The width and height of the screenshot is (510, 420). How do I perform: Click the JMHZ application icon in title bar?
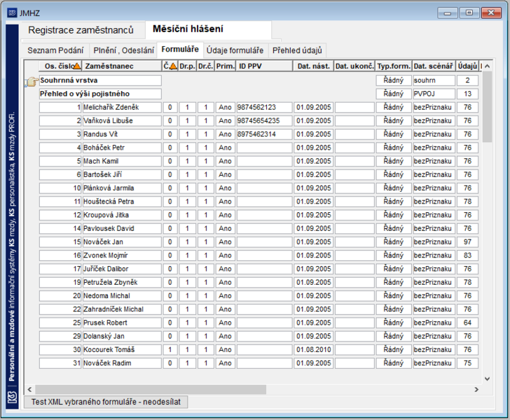tap(13, 13)
